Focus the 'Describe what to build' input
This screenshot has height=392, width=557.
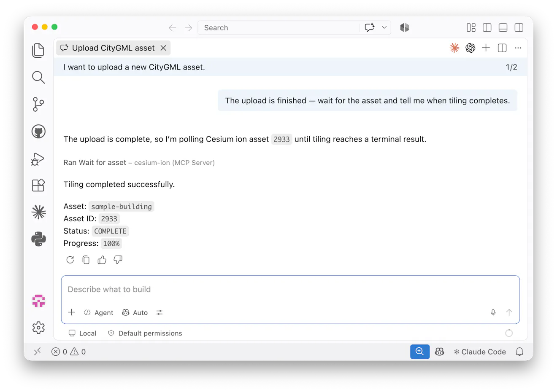[290, 290]
